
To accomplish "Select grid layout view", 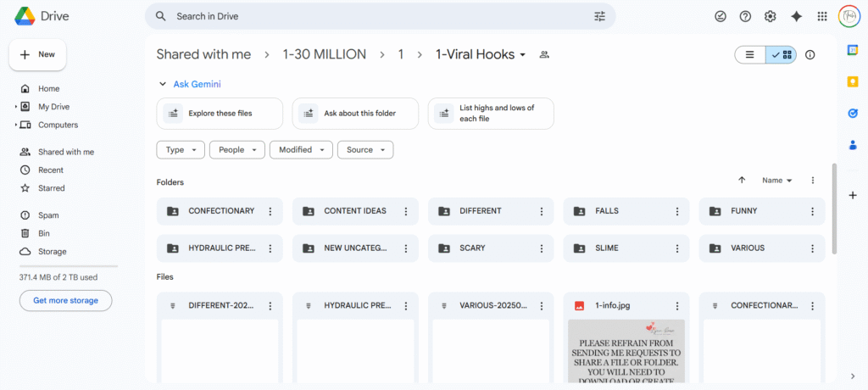I will [782, 55].
